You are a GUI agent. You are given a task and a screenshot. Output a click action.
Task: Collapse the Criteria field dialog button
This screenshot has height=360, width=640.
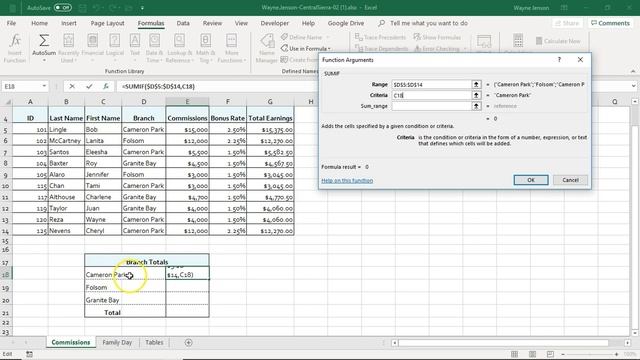pyautogui.click(x=476, y=95)
